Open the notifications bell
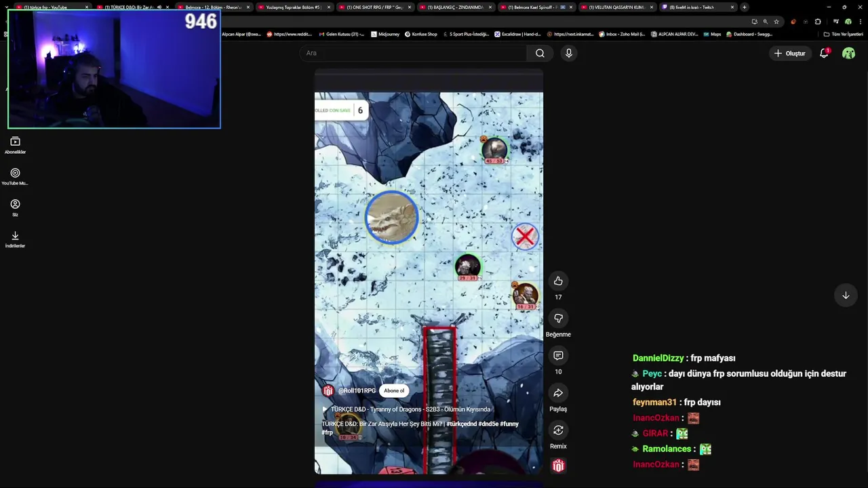Image resolution: width=868 pixels, height=488 pixels. [x=824, y=54]
